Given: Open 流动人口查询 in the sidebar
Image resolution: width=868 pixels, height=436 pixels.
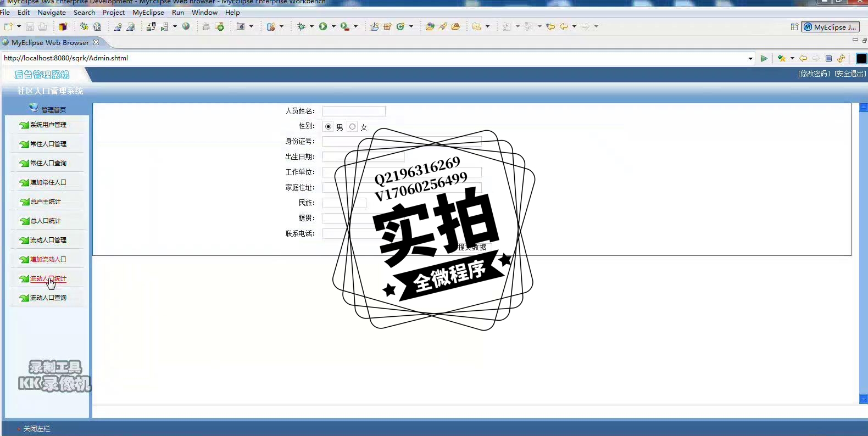Looking at the screenshot, I should pyautogui.click(x=48, y=298).
